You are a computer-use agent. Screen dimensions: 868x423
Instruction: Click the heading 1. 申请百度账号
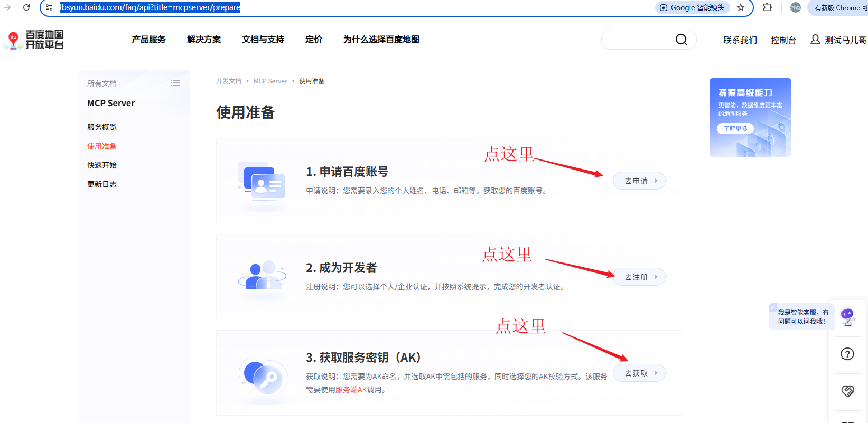(347, 172)
